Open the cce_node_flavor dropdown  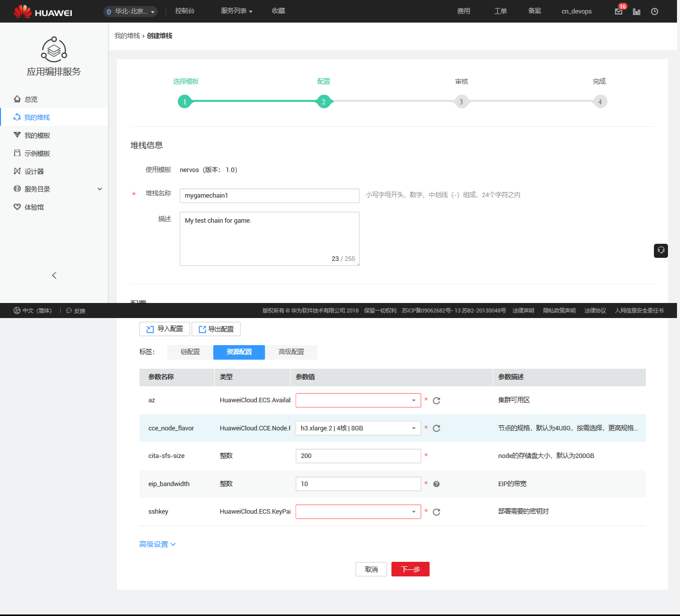358,428
